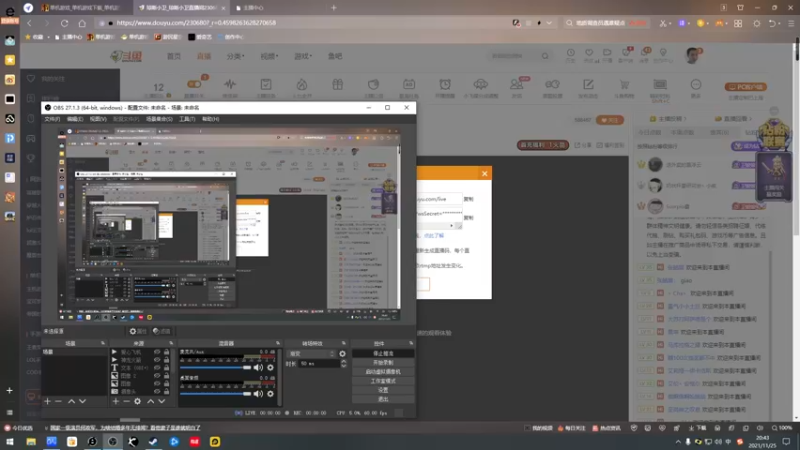Click 工作室模式 in OBS controls

[383, 381]
